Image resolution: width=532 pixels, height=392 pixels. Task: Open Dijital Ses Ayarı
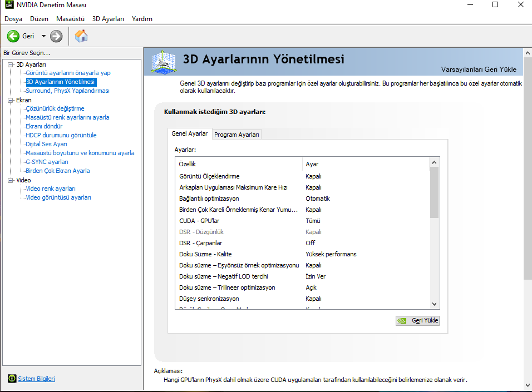coord(47,144)
